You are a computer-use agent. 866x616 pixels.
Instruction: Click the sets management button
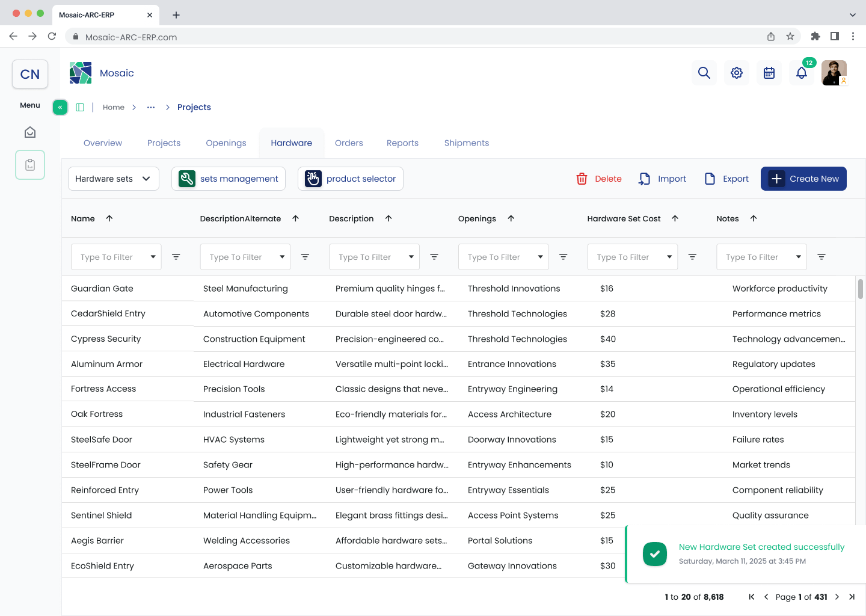point(229,179)
